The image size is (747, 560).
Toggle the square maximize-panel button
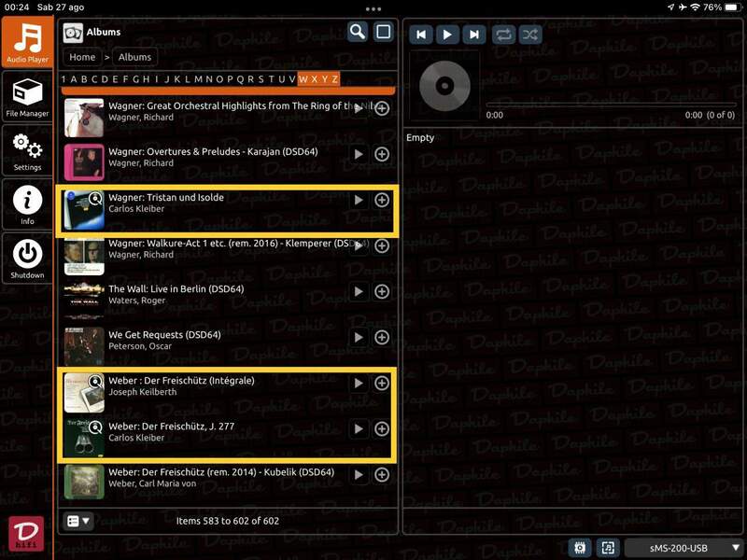(x=383, y=32)
